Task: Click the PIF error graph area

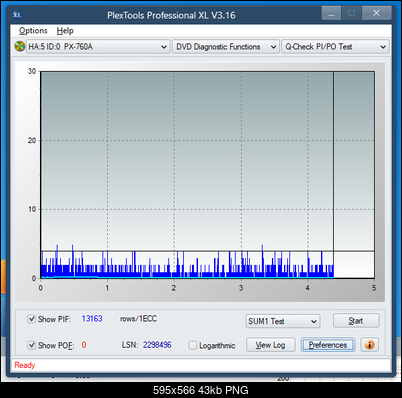Action: (207, 175)
